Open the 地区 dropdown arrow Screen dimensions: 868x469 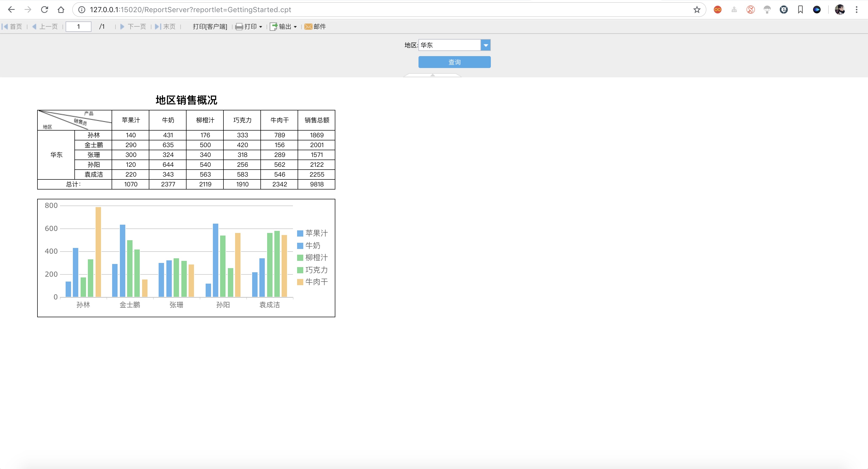click(x=486, y=45)
